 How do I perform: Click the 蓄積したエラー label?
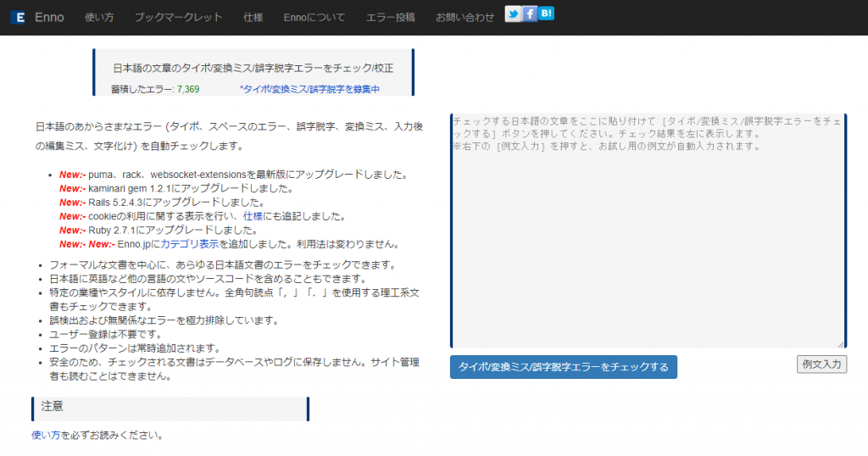142,89
